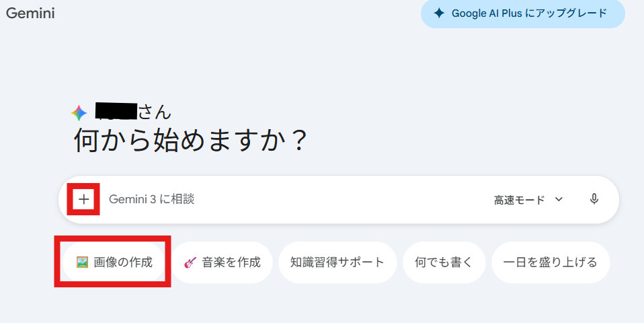The image size is (644, 323).
Task: Click the plus icon in the prompt box
Action: click(83, 199)
